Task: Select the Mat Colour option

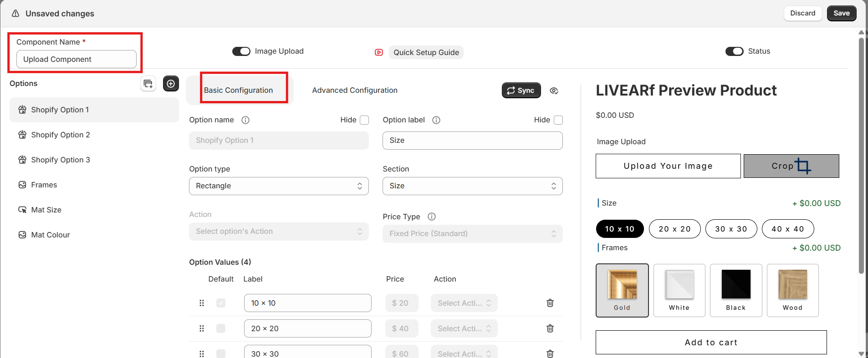Action: tap(94, 235)
